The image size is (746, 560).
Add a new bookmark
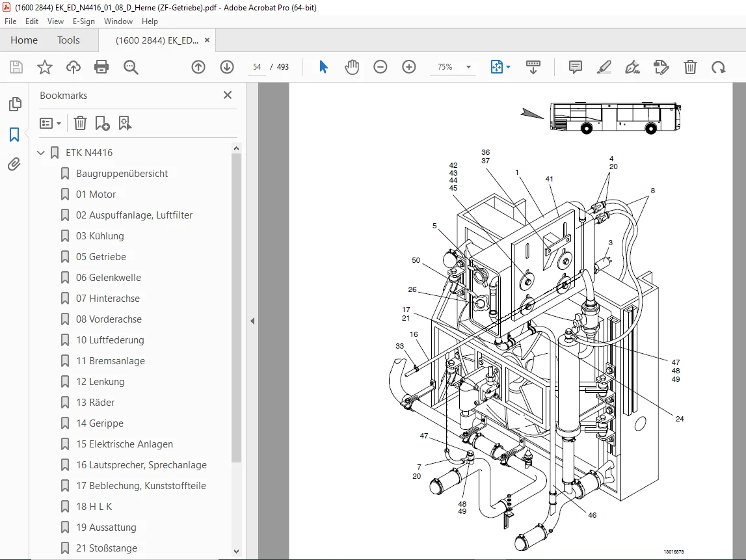[102, 123]
